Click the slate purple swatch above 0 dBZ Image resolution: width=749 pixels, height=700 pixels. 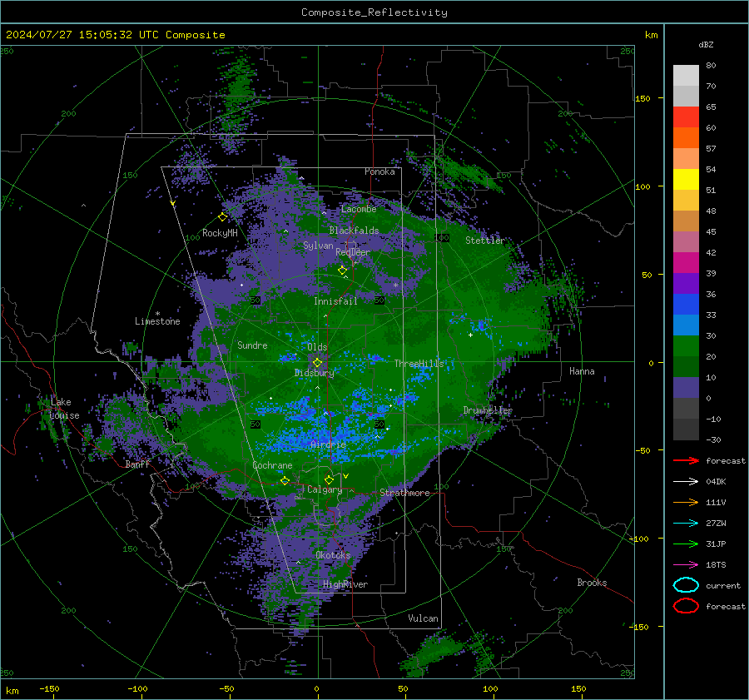686,388
